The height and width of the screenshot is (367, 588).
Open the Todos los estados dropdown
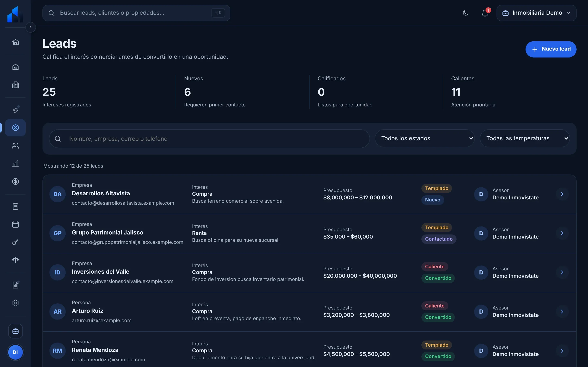(x=425, y=138)
